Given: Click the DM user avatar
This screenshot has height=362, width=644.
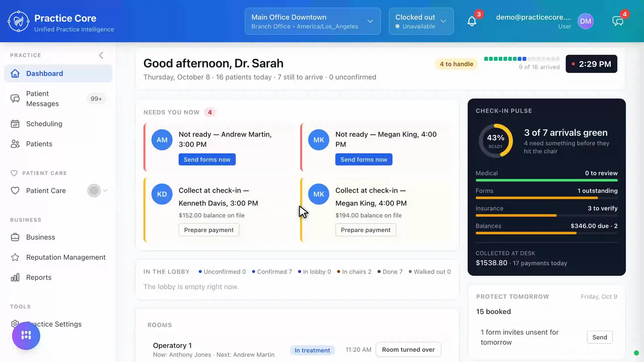Looking at the screenshot, I should coord(586,21).
